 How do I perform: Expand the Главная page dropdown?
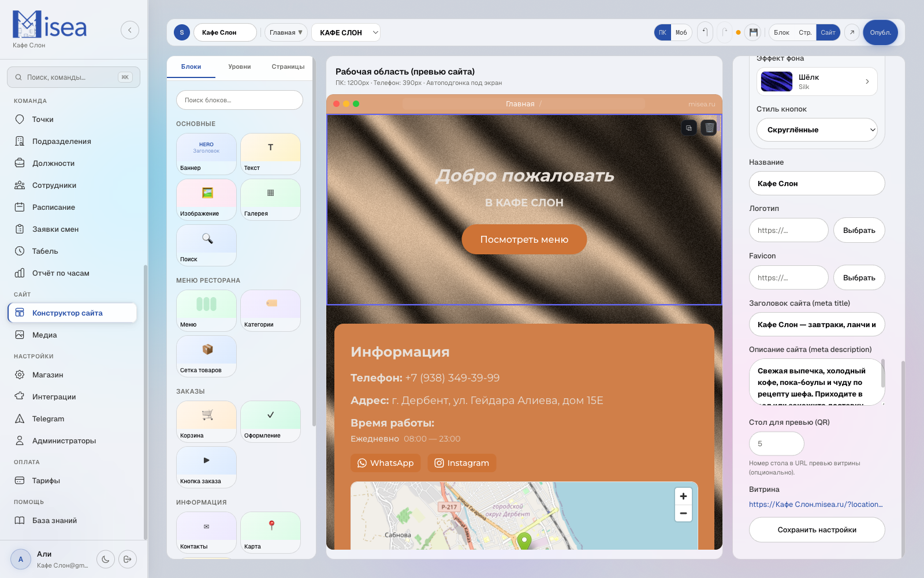[x=286, y=32]
